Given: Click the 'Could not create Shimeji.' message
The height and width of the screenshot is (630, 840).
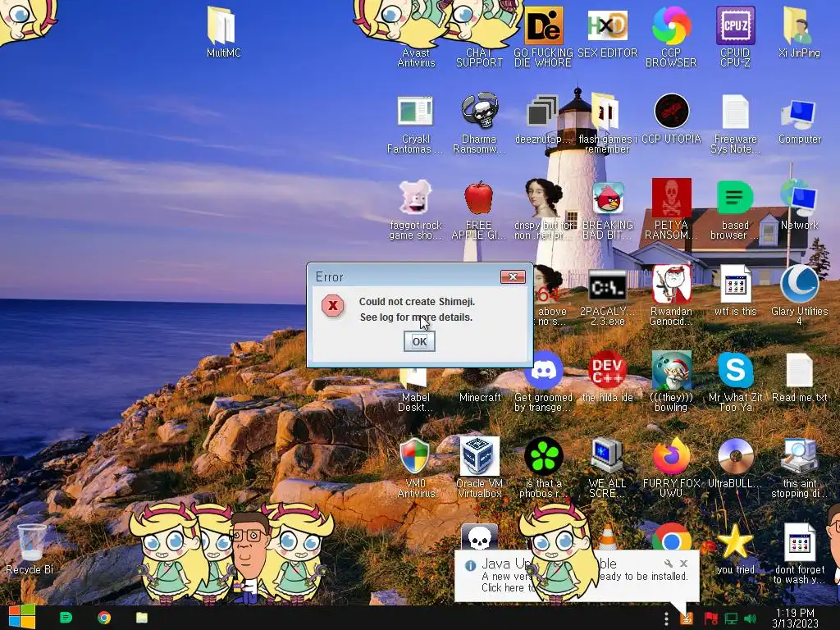Looking at the screenshot, I should 417,302.
